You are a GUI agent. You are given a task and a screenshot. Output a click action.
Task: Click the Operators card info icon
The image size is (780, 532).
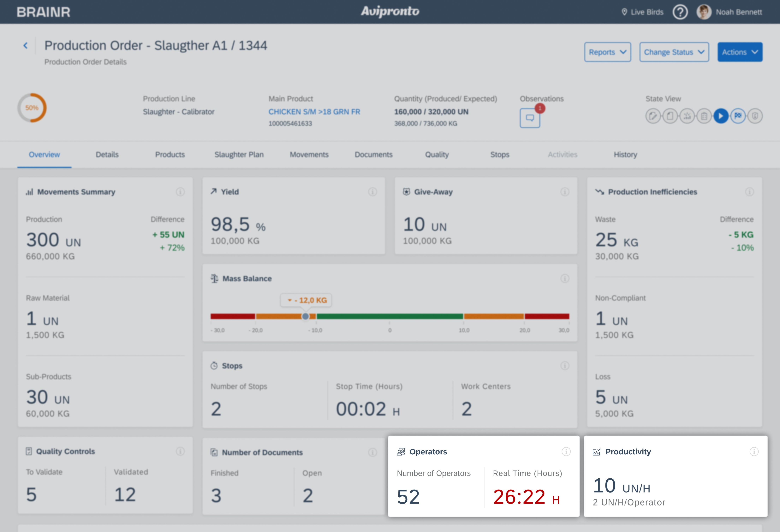566,451
